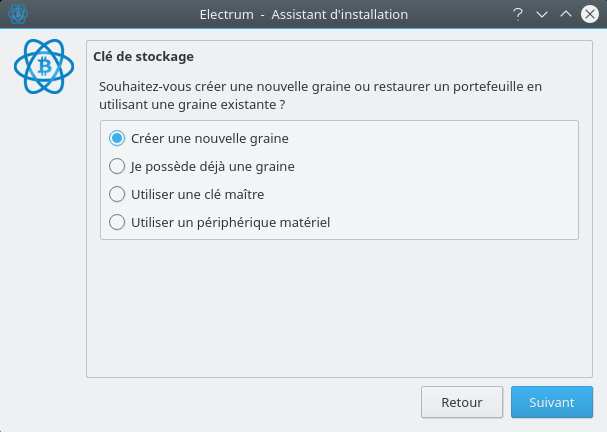Select "Créer une nouvelle graine" radio option
The image size is (607, 432).
coord(117,138)
